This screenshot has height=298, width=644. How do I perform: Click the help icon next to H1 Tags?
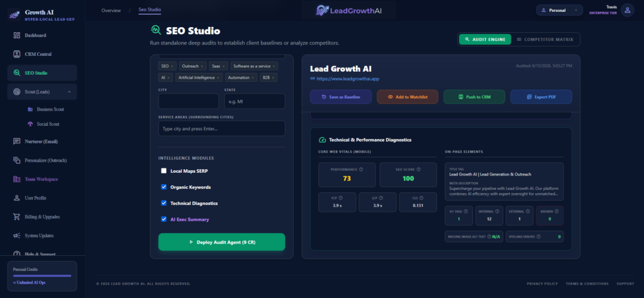pos(466,211)
